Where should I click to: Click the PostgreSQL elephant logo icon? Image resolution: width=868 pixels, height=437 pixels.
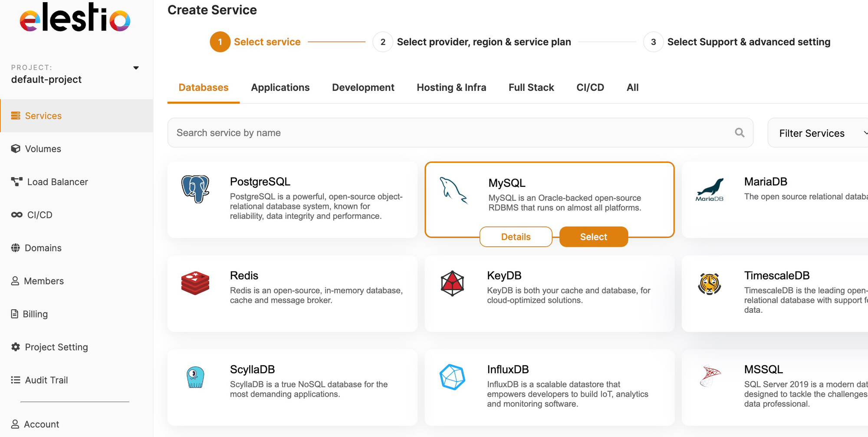click(x=195, y=189)
